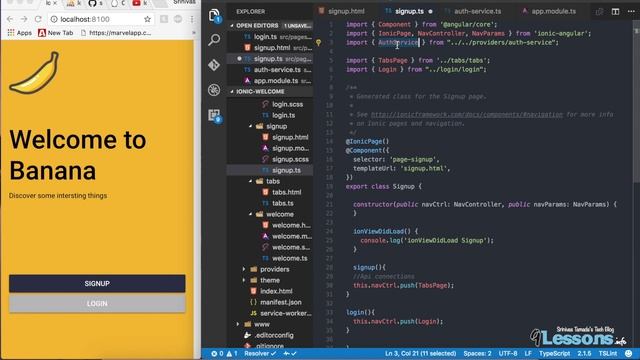The image size is (640, 360).
Task: Collapse the tabs folder
Action: click(x=250, y=181)
